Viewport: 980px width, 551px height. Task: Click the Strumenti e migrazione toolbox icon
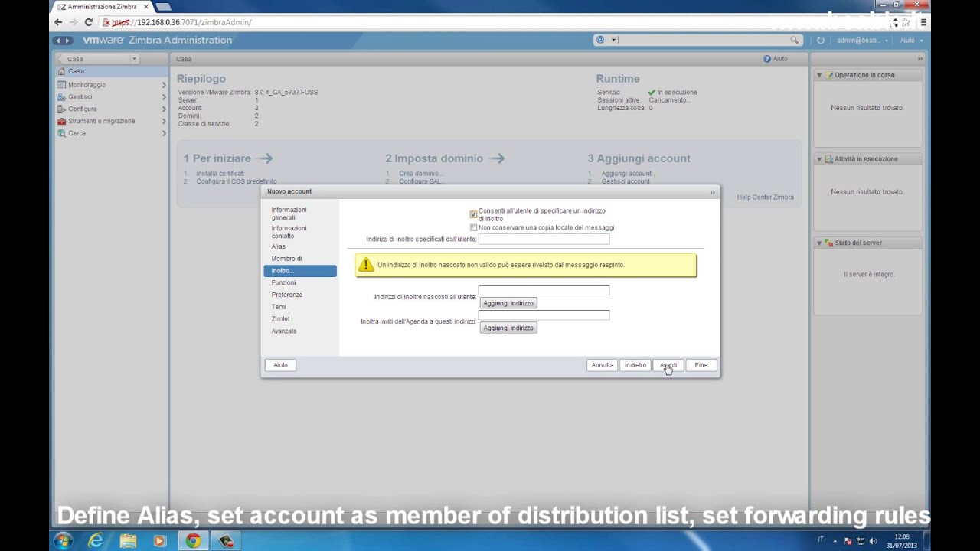[x=62, y=121]
